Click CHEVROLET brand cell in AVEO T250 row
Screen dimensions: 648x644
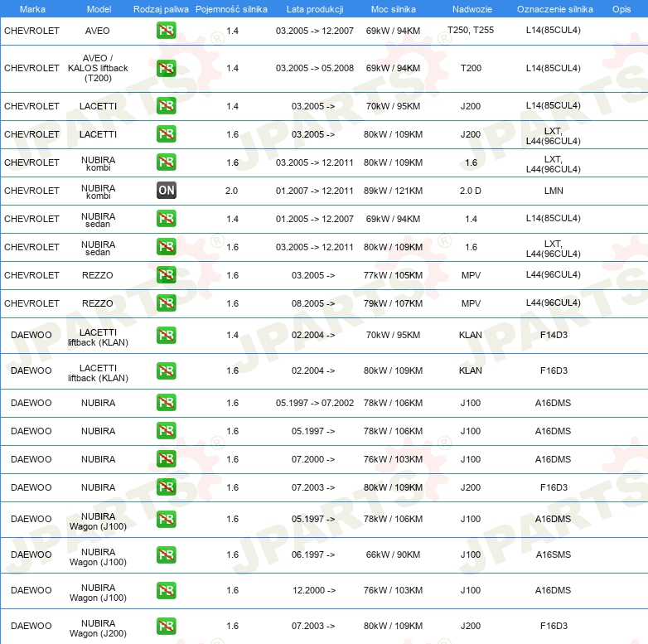pos(31,31)
